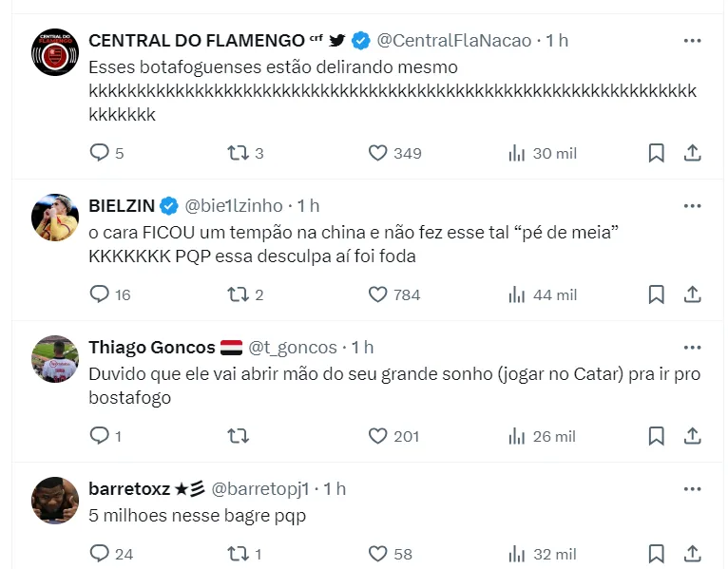Screen dimensions: 728x569
Task: Open more options menu on BIELZIN's tweet
Action: pos(693,206)
